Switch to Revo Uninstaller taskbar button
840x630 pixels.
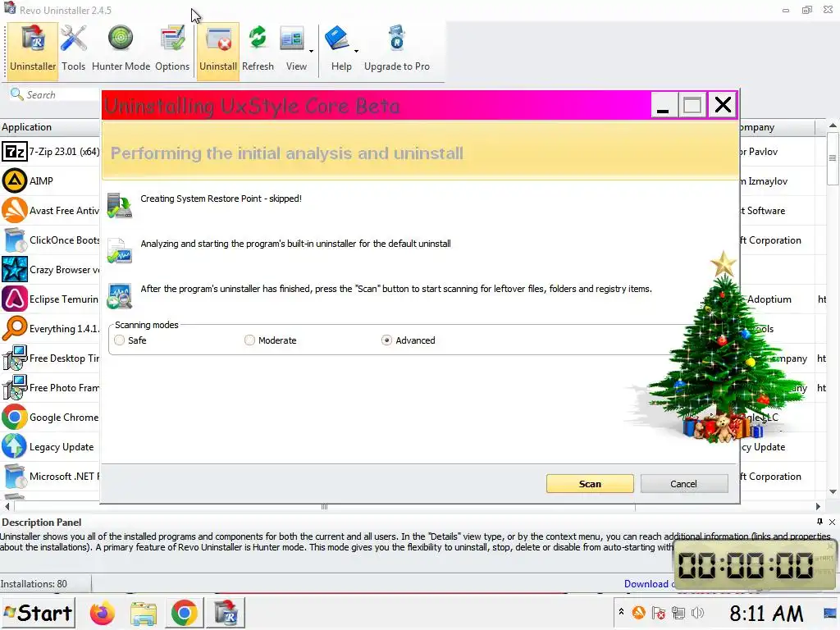point(226,614)
